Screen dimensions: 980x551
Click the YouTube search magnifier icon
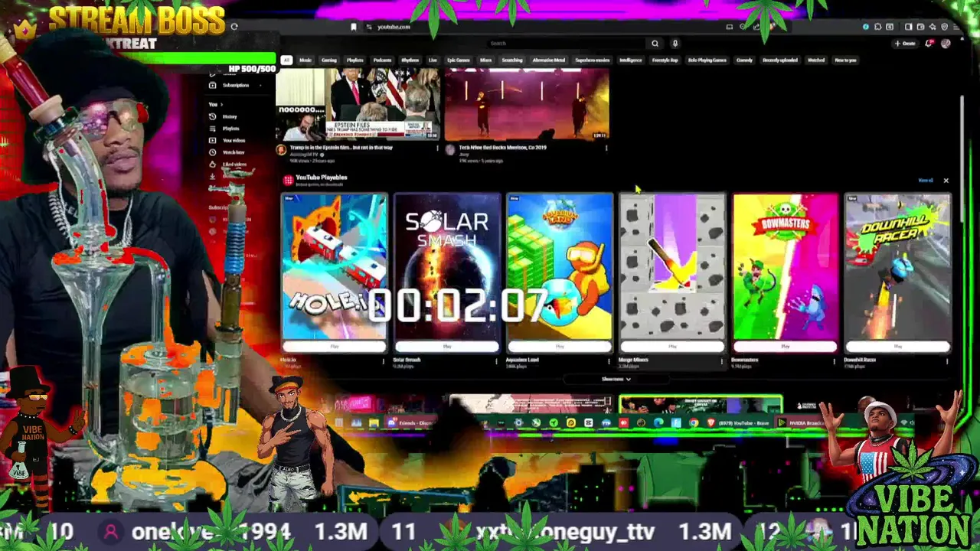pyautogui.click(x=655, y=44)
